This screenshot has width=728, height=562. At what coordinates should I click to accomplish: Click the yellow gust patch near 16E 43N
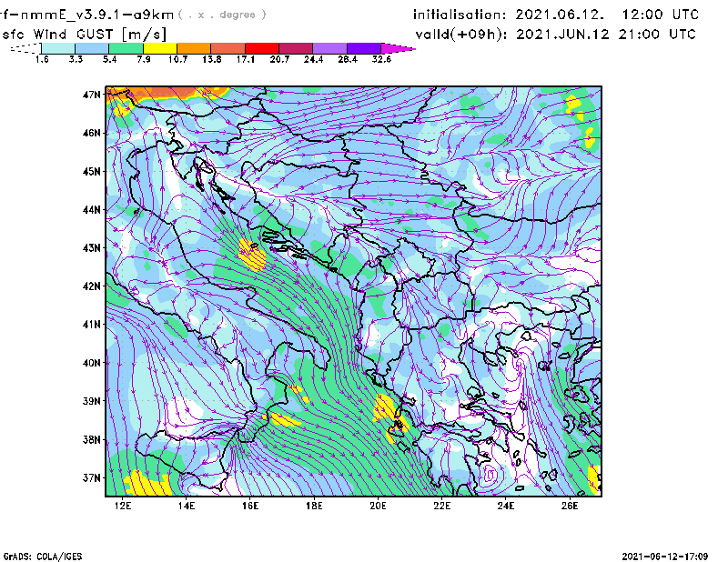pyautogui.click(x=252, y=255)
